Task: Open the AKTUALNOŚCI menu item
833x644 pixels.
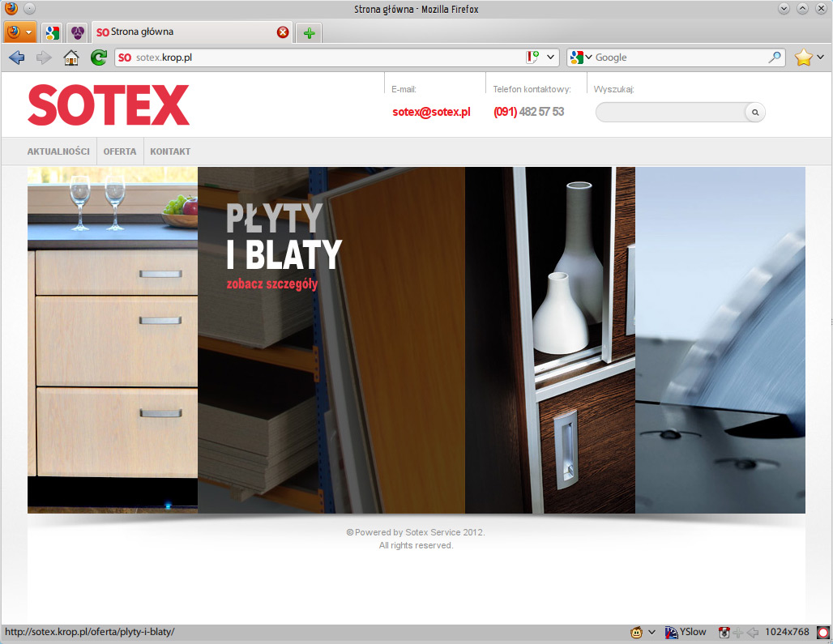Action: pyautogui.click(x=58, y=151)
